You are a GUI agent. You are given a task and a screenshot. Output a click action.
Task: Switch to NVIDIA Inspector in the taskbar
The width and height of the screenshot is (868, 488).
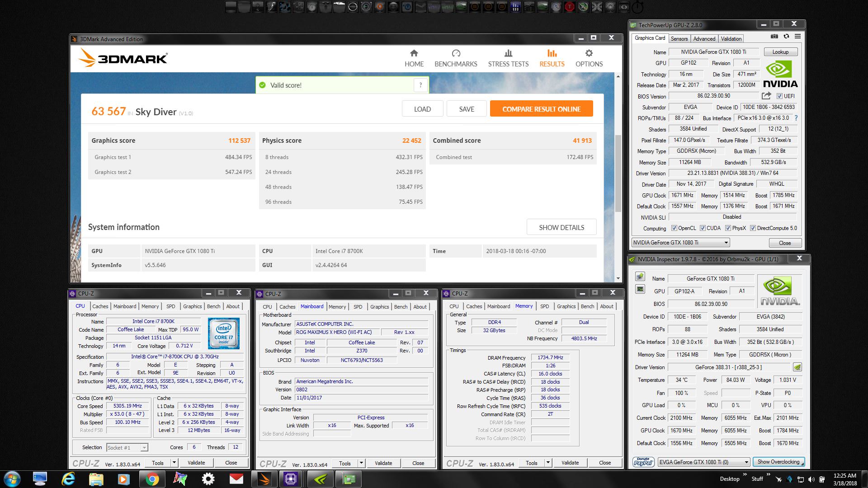point(320,479)
